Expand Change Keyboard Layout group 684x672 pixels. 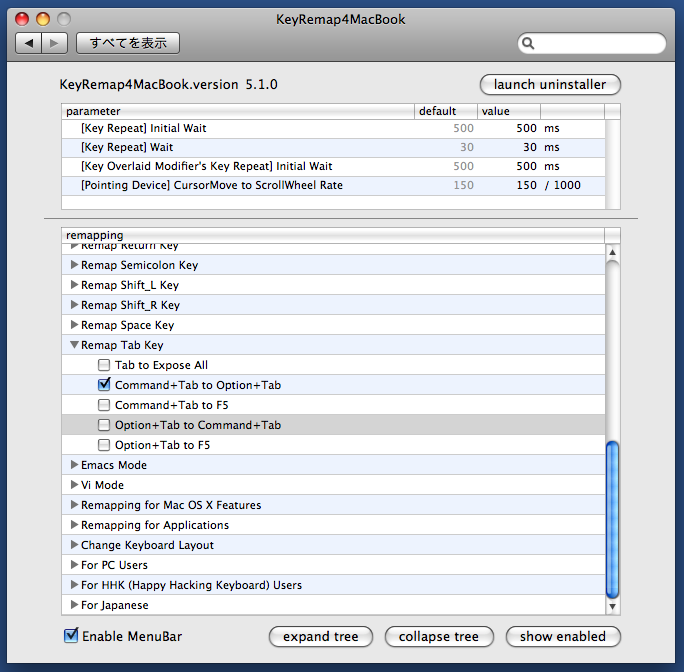pos(74,545)
